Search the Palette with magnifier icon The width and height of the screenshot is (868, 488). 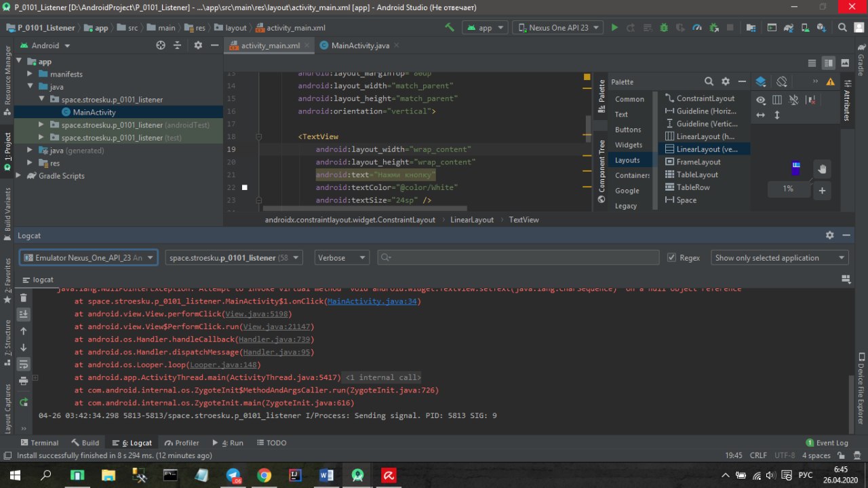(x=709, y=81)
